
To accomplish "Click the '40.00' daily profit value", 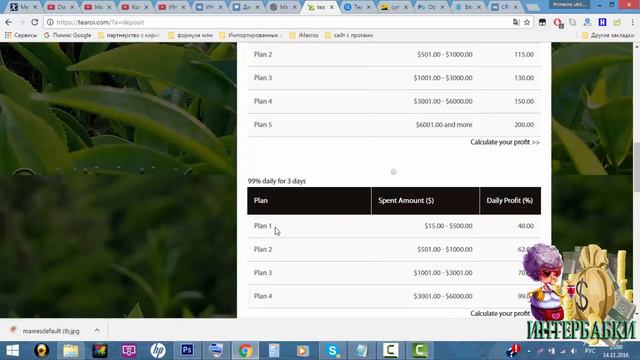I will pos(526,226).
